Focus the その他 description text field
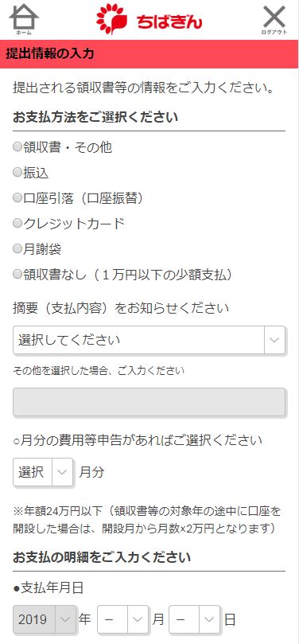 (x=149, y=402)
